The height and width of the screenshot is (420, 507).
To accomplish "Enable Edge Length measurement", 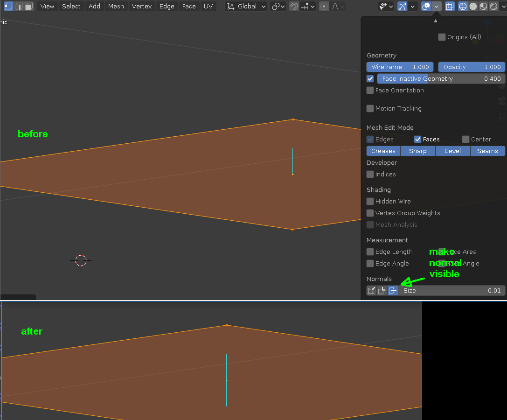I will (x=370, y=252).
